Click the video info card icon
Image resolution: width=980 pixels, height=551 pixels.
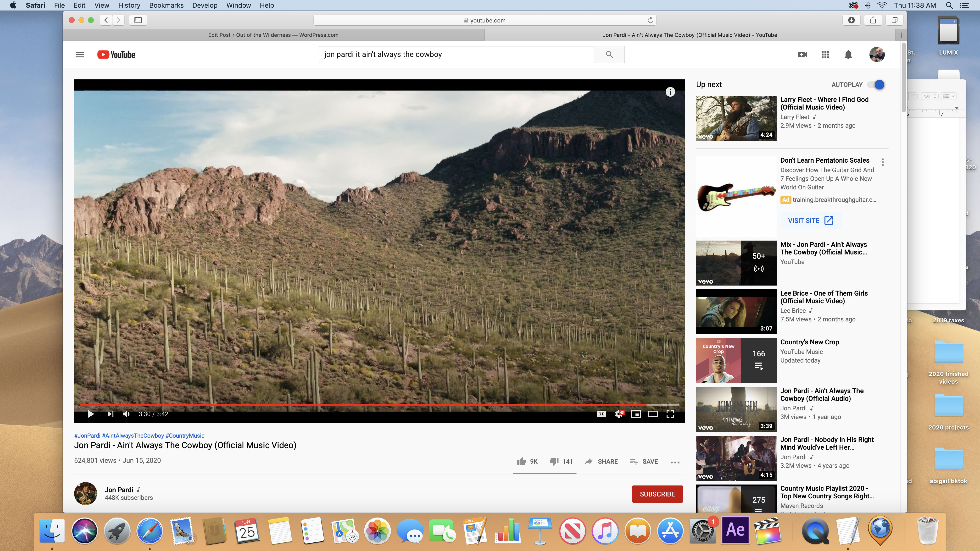coord(670,92)
